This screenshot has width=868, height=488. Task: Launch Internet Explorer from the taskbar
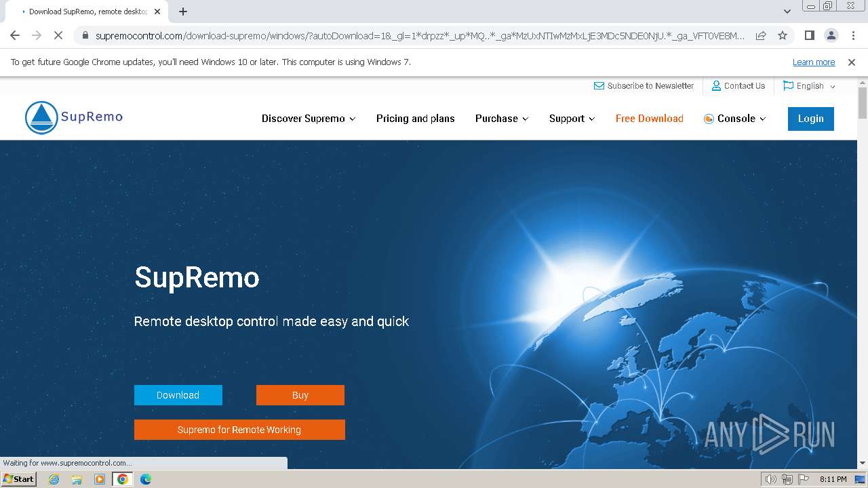54,479
